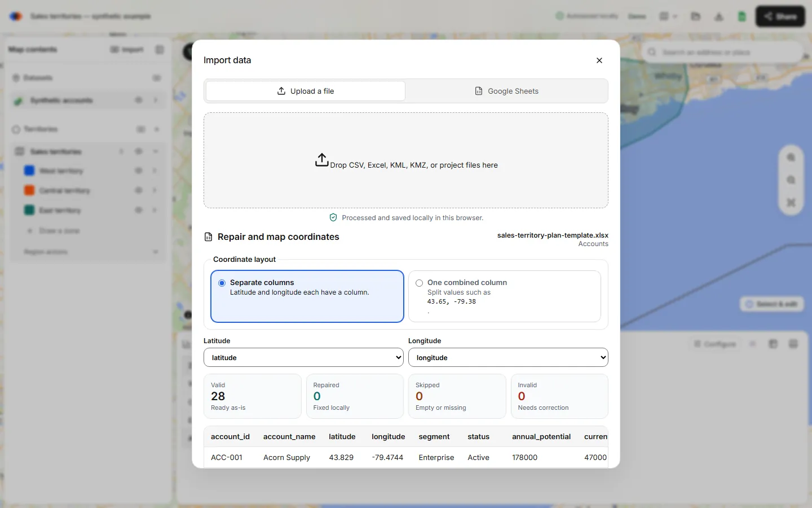Click the document icon beside 'Repair and map coordinates'
The height and width of the screenshot is (508, 812).
(209, 237)
